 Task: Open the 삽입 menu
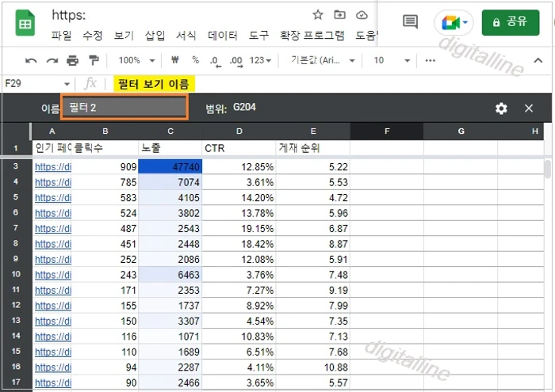155,36
